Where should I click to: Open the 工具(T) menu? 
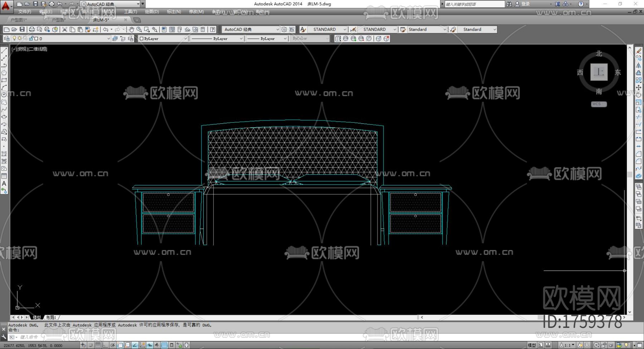[130, 12]
